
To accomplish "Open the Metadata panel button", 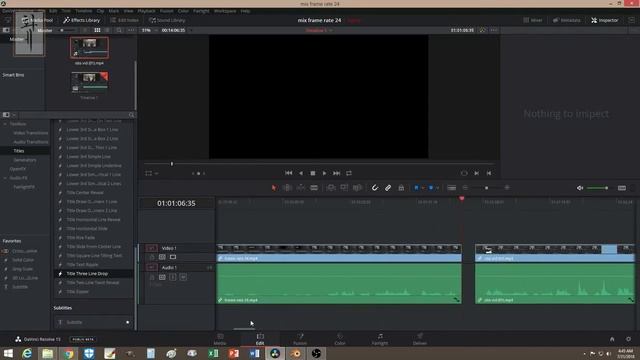I will pyautogui.click(x=567, y=20).
